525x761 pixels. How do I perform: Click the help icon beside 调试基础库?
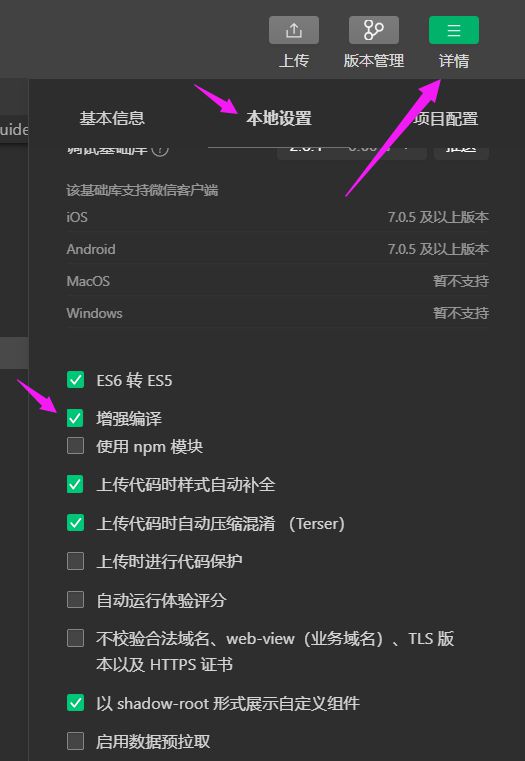coord(160,149)
